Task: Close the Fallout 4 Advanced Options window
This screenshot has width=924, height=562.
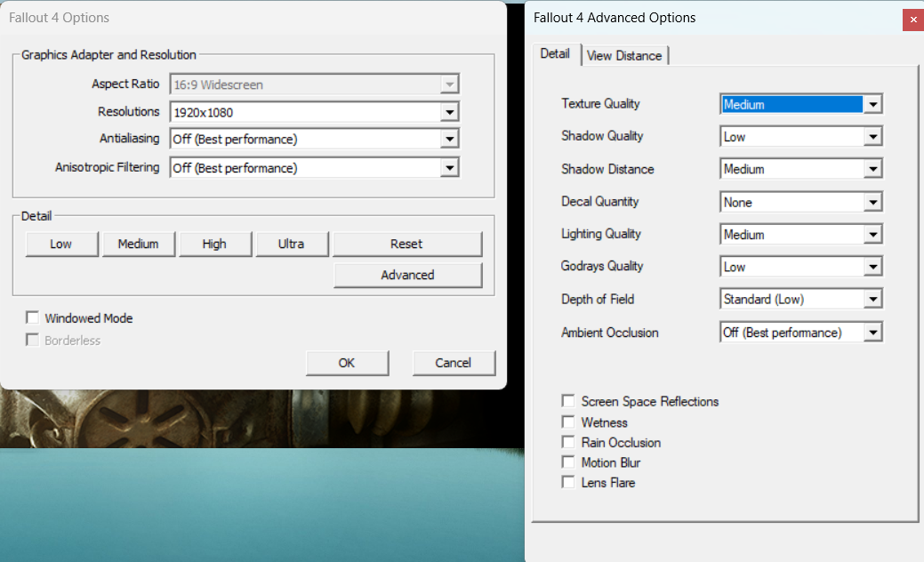Action: pos(913,20)
